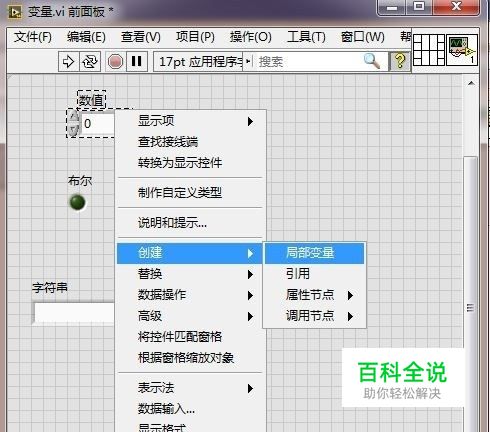The image size is (490, 432).
Task: Toggle the 布尔 LED indicator
Action: [x=77, y=202]
